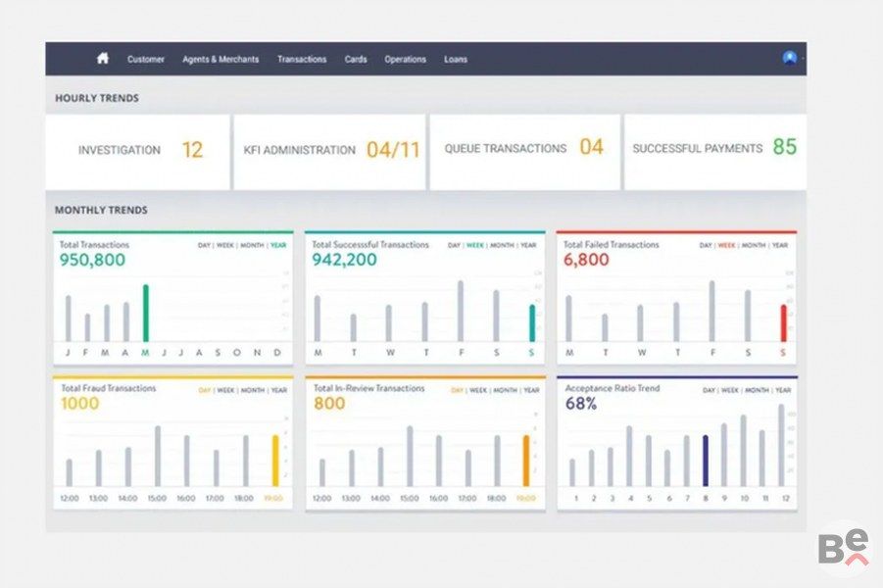This screenshot has height=588, width=883.
Task: Click the red Sunday bar in Failed Transactions
Action: click(x=783, y=322)
